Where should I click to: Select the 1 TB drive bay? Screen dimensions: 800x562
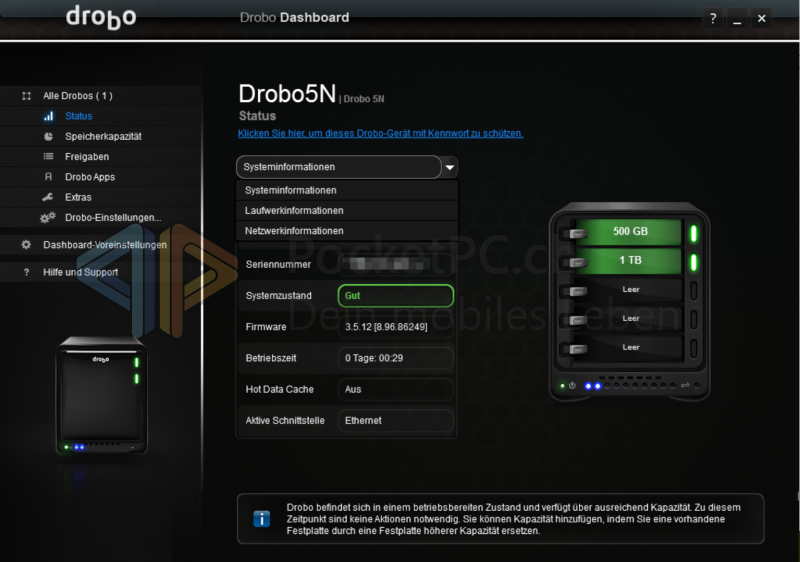pyautogui.click(x=629, y=261)
